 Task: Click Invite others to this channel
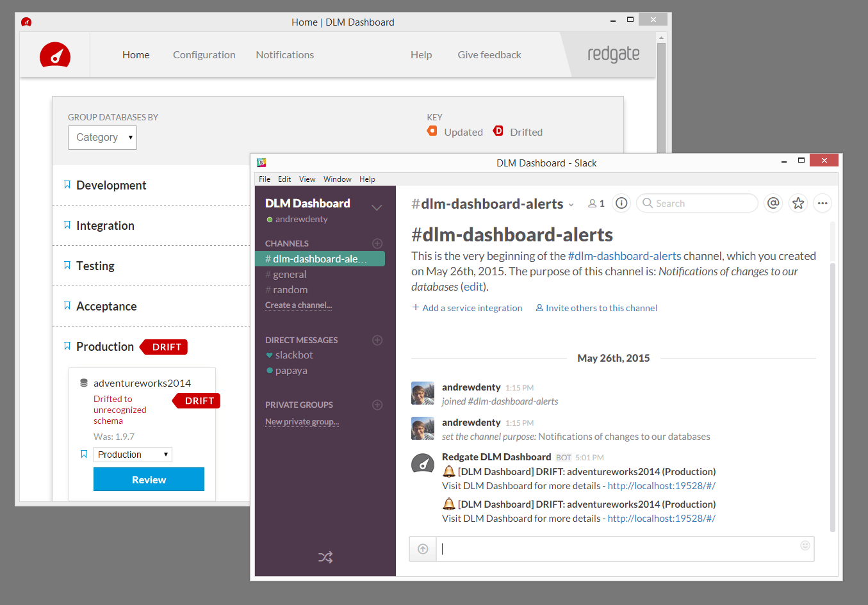click(596, 308)
